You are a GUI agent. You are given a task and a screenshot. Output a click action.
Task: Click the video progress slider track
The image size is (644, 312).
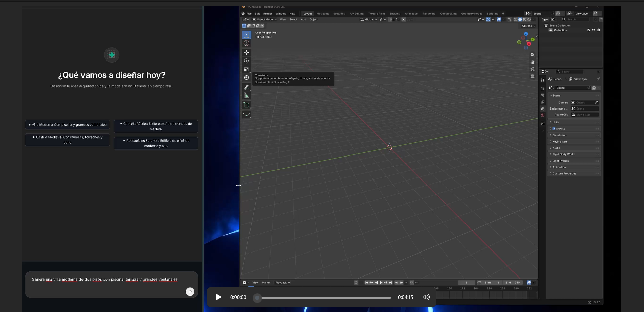click(324, 298)
